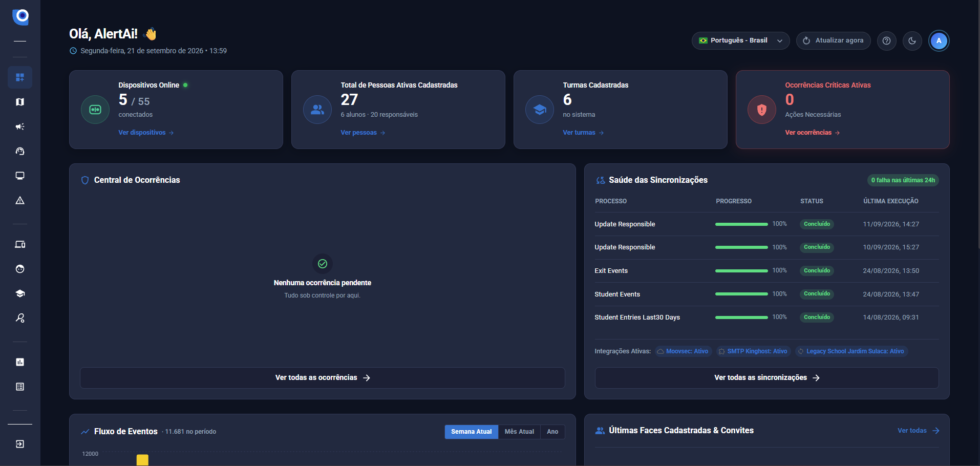
Task: Switch to the Ano tab
Action: point(552,432)
